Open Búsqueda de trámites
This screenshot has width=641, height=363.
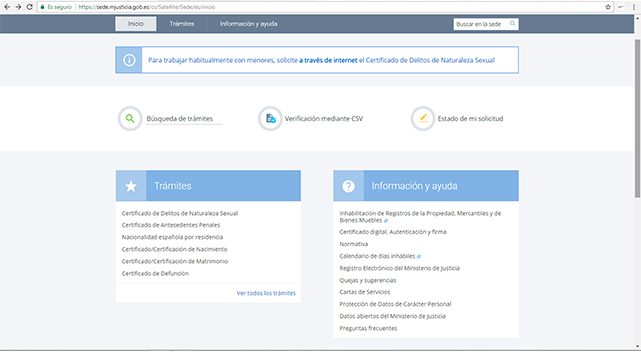coord(179,119)
